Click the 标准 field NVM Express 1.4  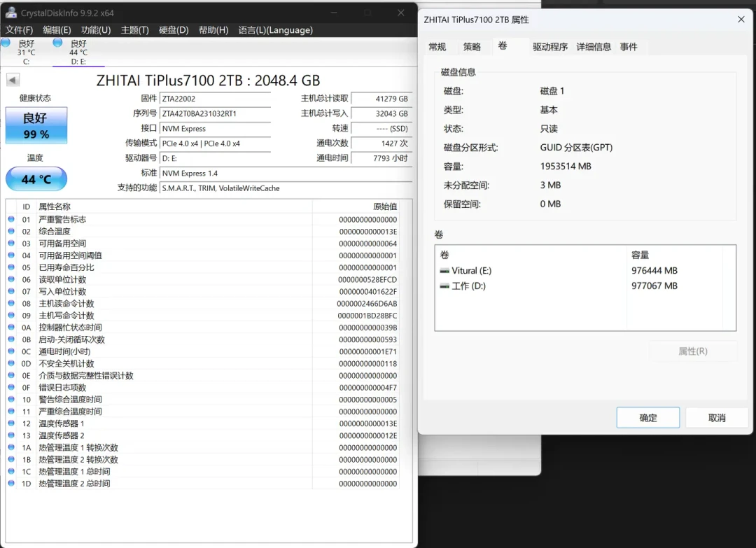pyautogui.click(x=286, y=173)
